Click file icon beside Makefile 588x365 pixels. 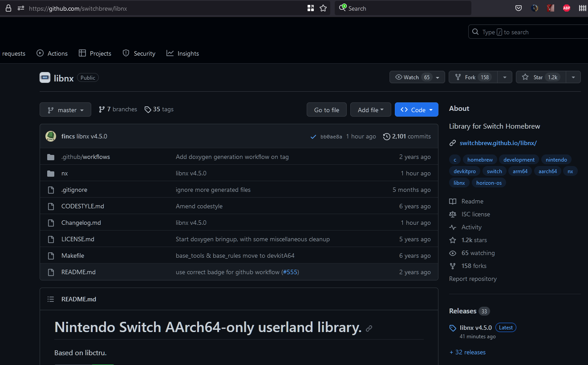(51, 255)
